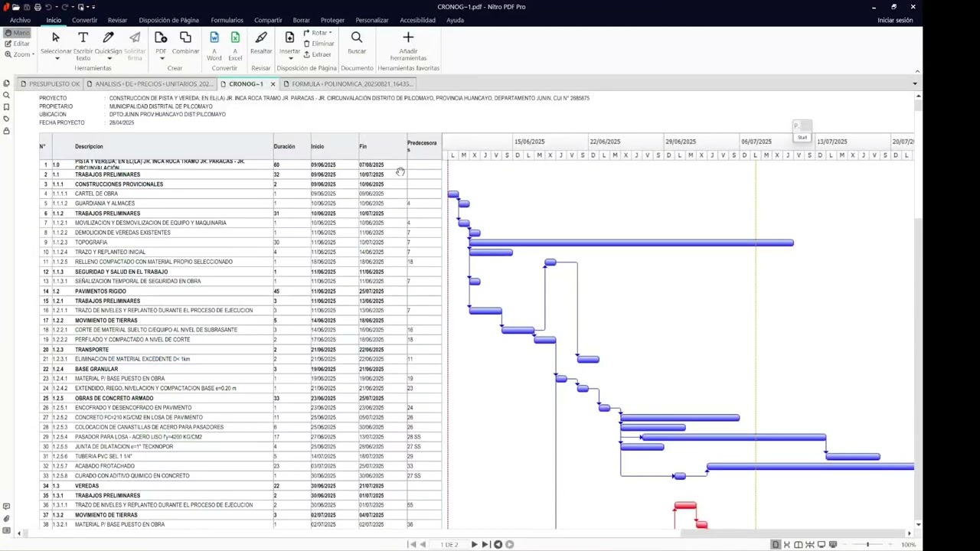Click Solicitar firma paper plane icon
The height and width of the screenshot is (551, 980).
coord(135,37)
